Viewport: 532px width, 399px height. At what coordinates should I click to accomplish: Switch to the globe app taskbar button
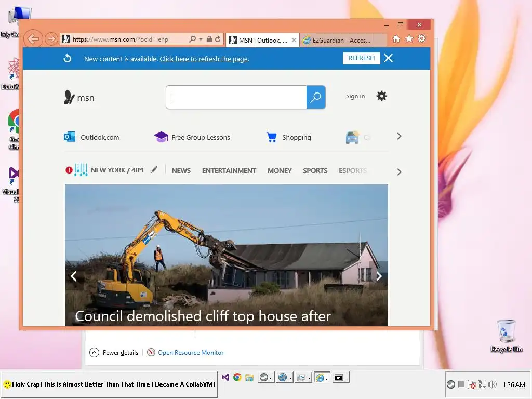(x=284, y=377)
